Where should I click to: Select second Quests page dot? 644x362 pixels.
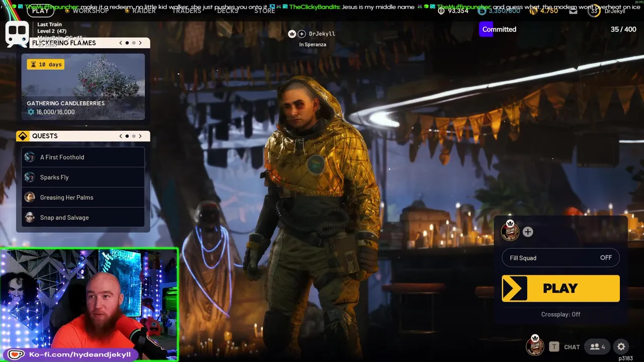(134, 136)
